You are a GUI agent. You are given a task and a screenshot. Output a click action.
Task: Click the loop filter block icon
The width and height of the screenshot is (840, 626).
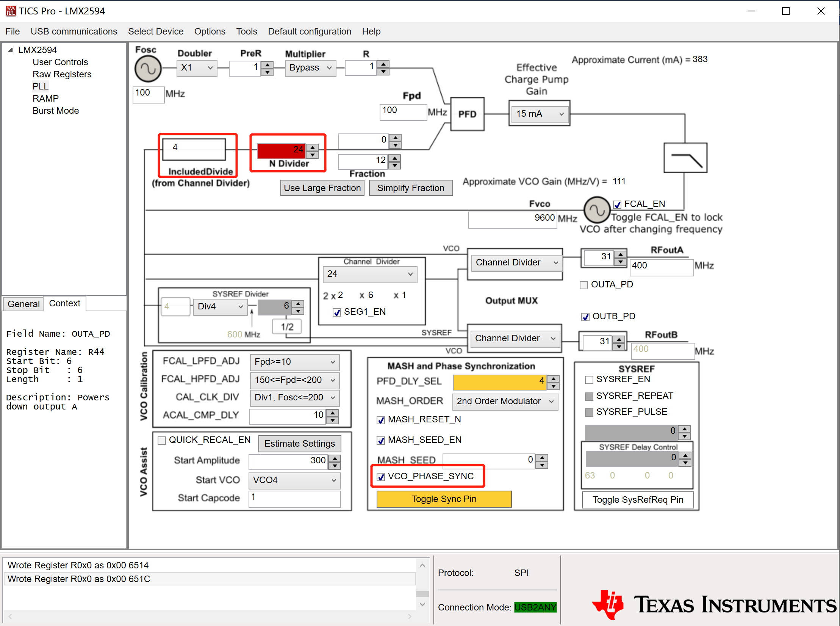pos(685,158)
